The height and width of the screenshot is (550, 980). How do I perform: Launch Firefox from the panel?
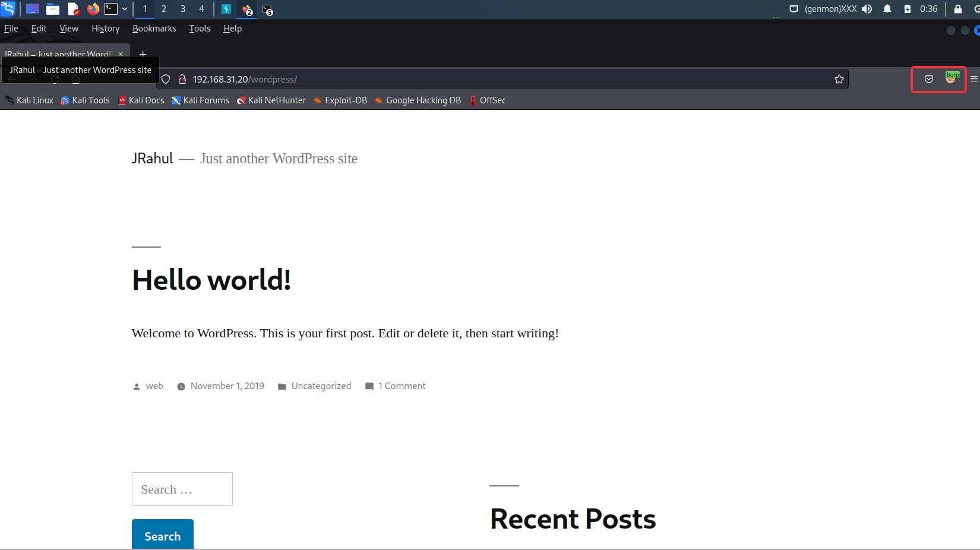93,9
